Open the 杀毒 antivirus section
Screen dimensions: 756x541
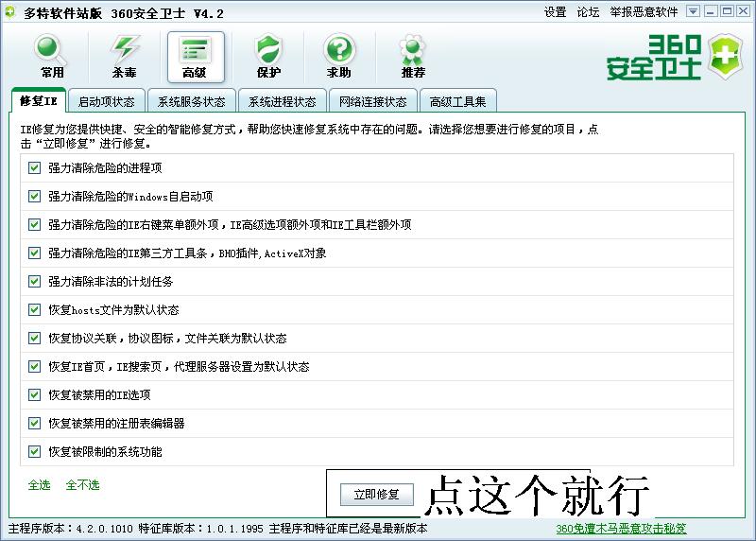[124, 57]
